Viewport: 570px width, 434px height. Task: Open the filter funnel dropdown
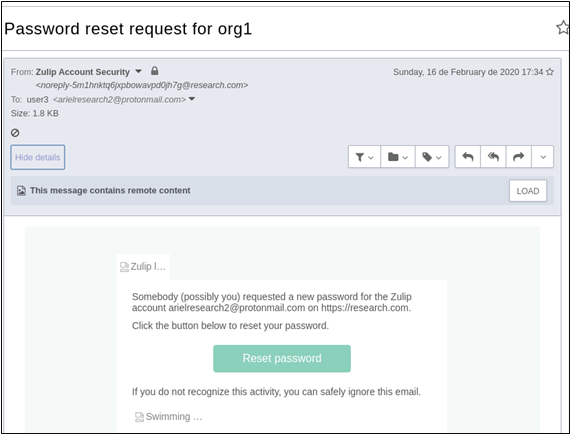point(364,157)
